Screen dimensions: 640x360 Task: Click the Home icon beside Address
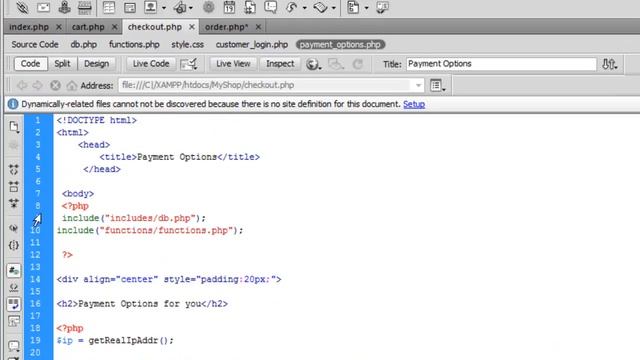coord(72,85)
